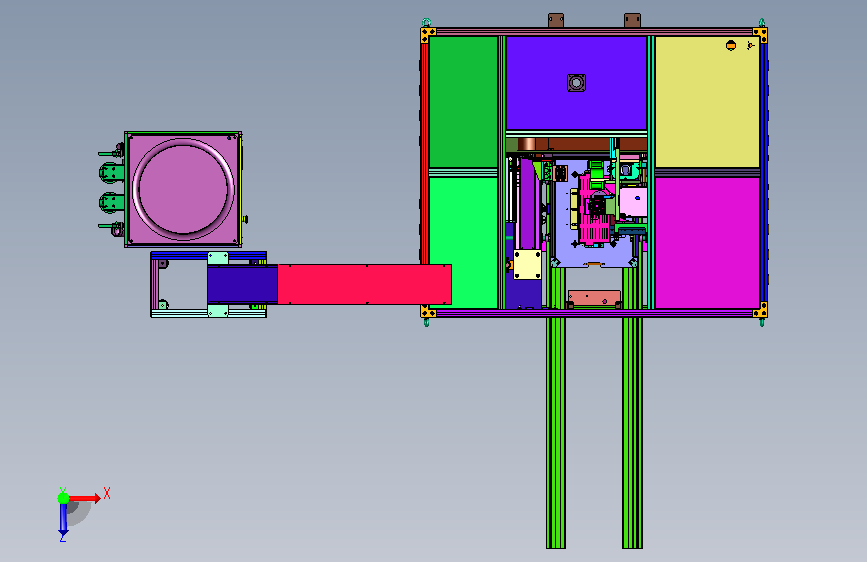Select the bottom-left yellow corner bracket
This screenshot has height=562, width=867.
pyautogui.click(x=428, y=311)
